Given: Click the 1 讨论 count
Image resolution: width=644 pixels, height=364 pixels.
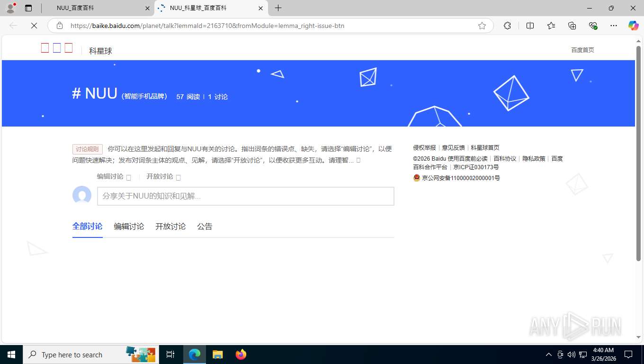Looking at the screenshot, I should (218, 97).
